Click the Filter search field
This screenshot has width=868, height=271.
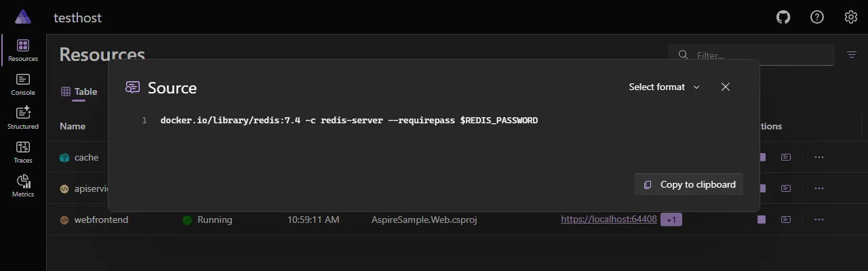pos(759,55)
